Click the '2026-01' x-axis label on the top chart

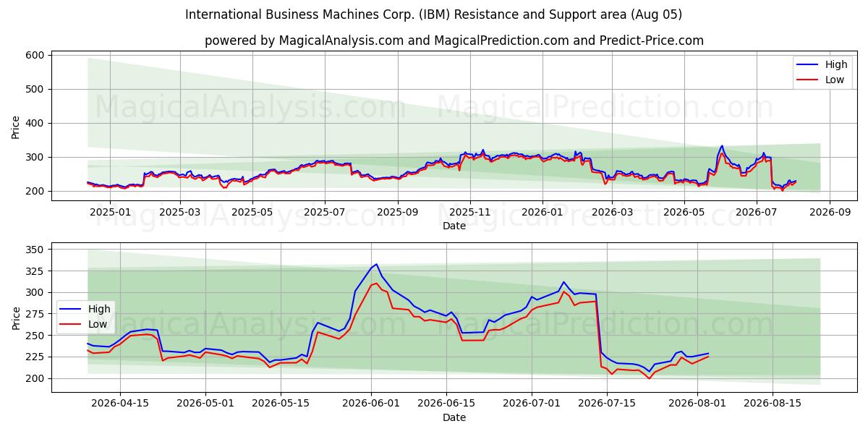[x=542, y=212]
